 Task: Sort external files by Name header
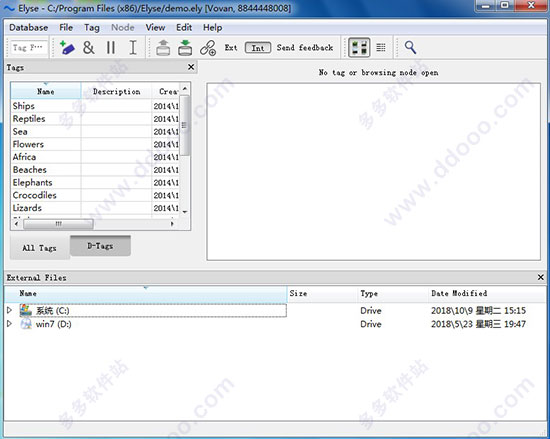tap(146, 293)
